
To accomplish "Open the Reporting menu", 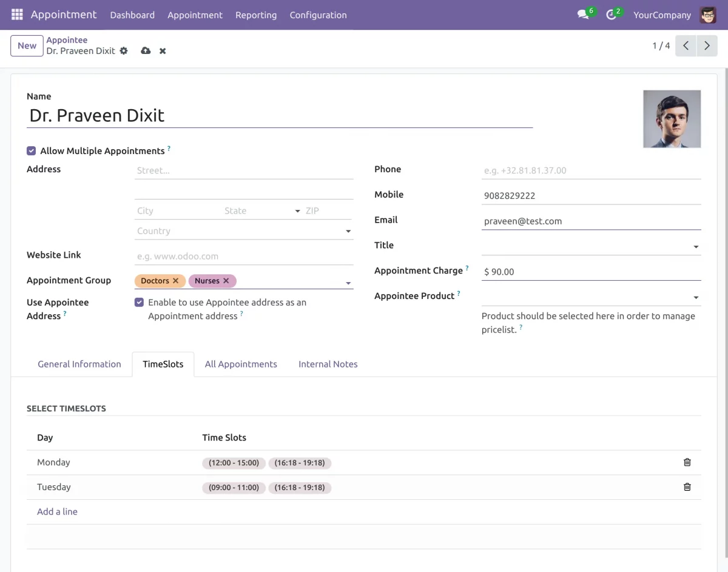I will tap(256, 15).
